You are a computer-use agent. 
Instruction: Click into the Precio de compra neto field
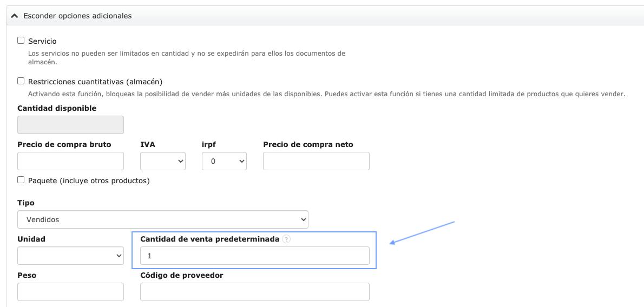pos(316,161)
